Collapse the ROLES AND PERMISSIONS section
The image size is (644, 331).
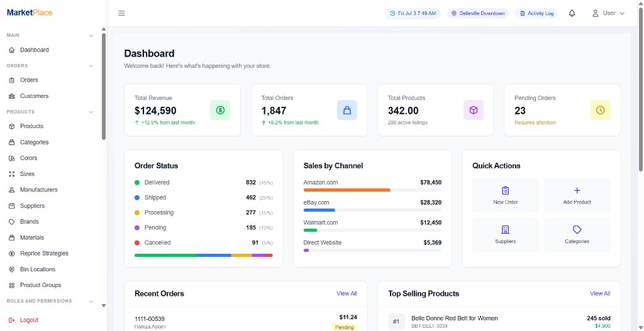coord(91,301)
